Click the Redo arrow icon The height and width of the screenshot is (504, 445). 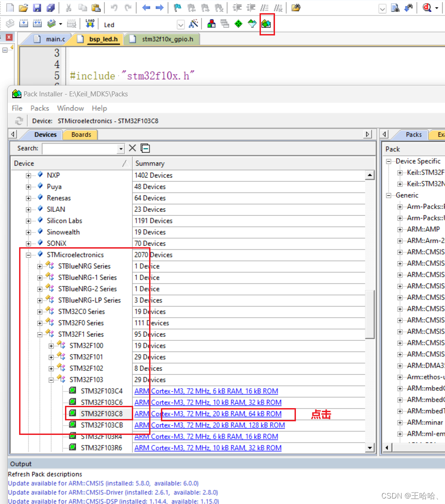pyautogui.click(x=128, y=7)
